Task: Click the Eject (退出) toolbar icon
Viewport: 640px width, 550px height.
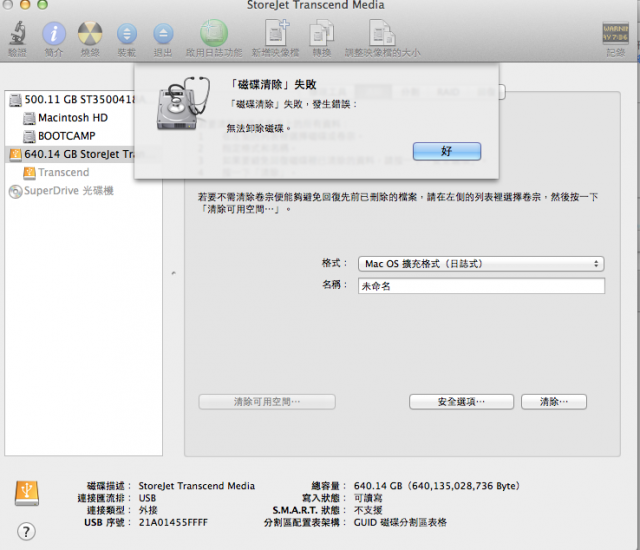Action: click(x=163, y=34)
